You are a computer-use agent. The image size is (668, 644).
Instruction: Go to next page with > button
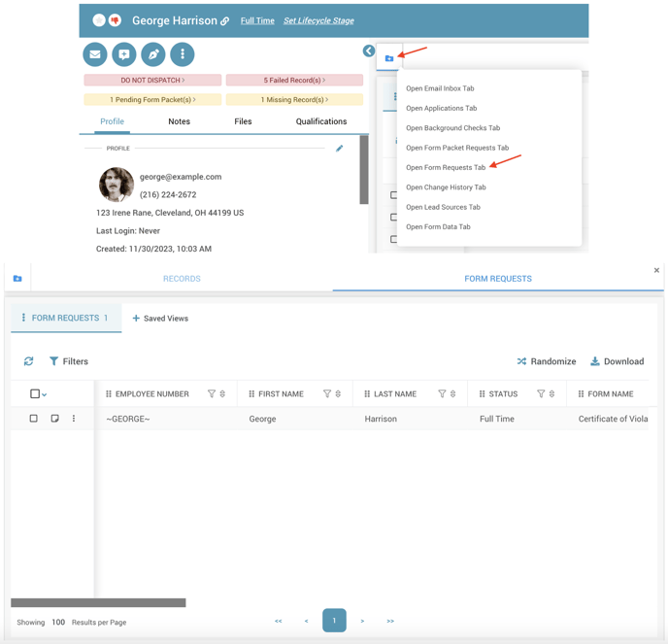coord(362,621)
